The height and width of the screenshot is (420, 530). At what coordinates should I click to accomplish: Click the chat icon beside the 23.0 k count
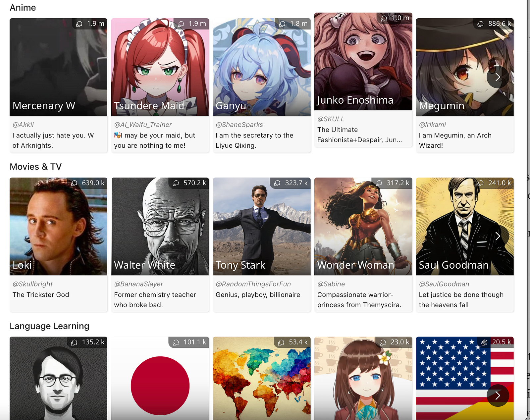(x=383, y=342)
